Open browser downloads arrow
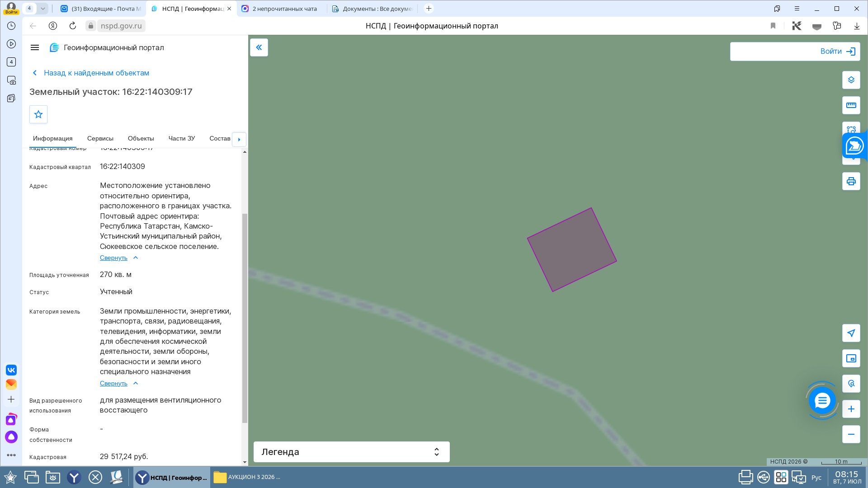868x488 pixels. click(857, 26)
